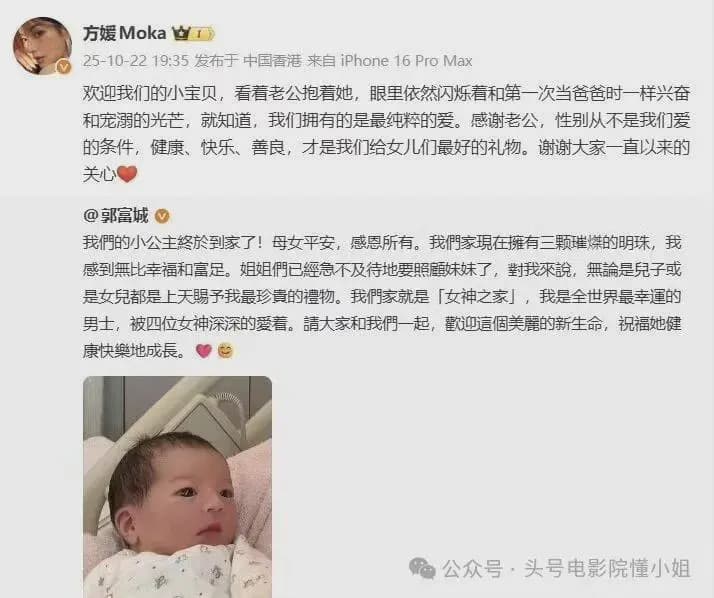
Task: Click the post text beginning 欢迎我们的小宝贝
Action: [386, 133]
